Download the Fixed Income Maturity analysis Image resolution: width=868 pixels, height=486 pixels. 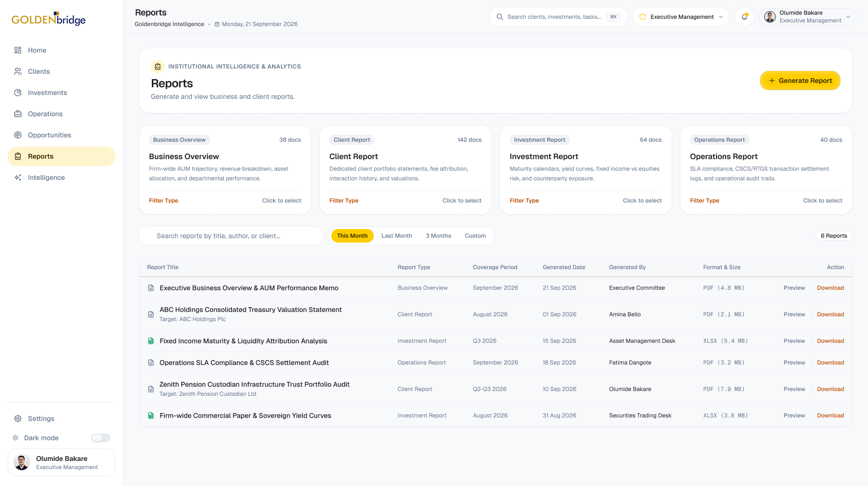click(x=830, y=341)
